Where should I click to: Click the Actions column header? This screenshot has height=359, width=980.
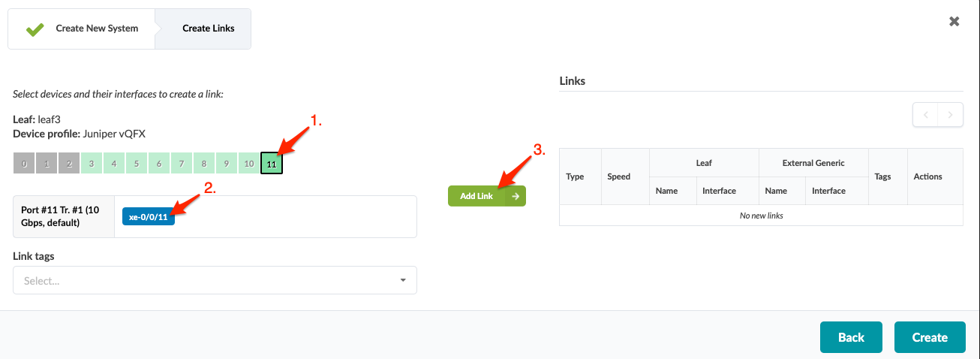[927, 176]
